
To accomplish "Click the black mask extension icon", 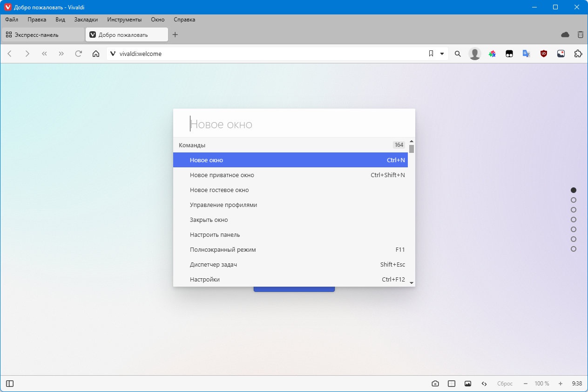I will pos(509,54).
